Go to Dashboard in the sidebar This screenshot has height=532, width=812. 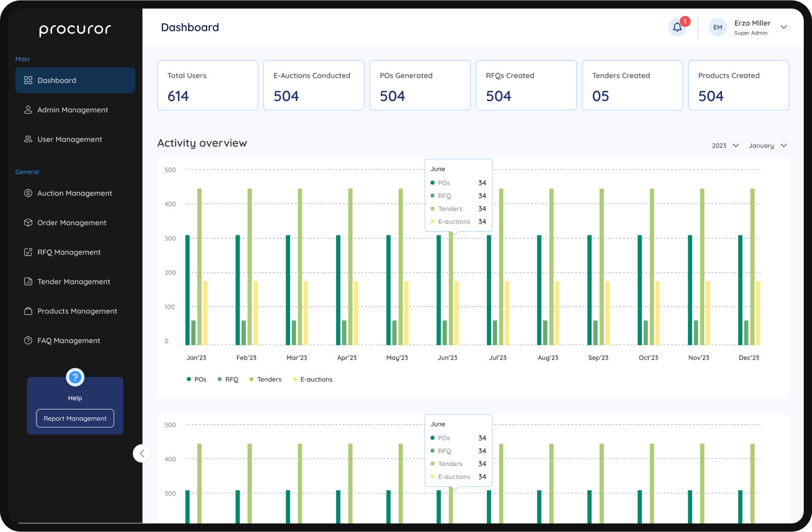coord(75,80)
